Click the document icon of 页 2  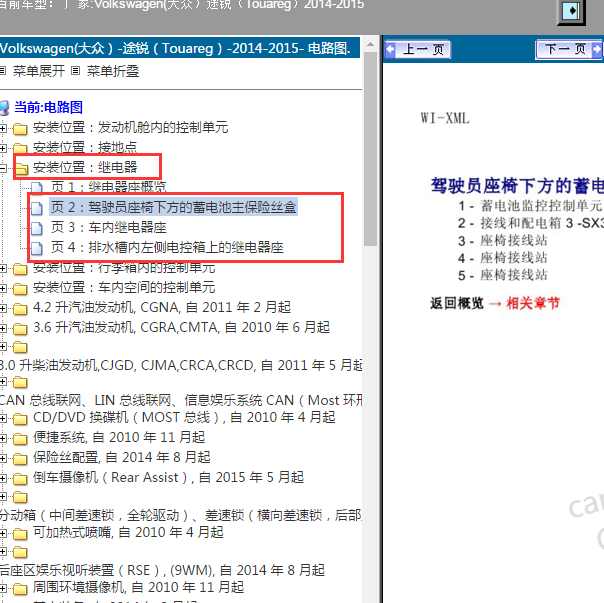pos(37,208)
